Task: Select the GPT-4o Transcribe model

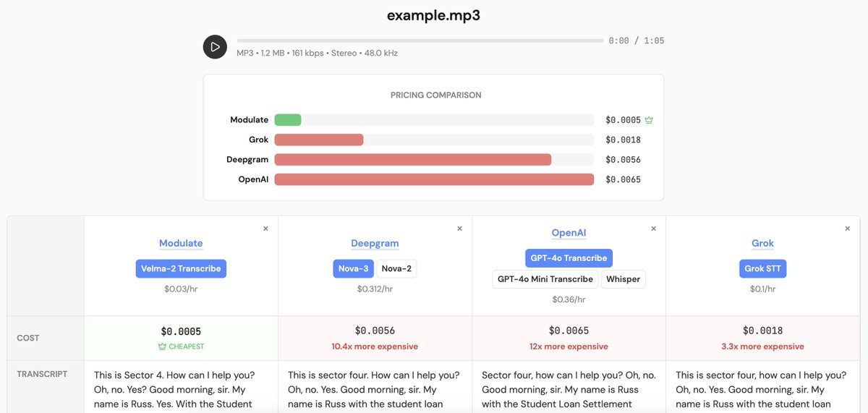Action: pos(569,258)
